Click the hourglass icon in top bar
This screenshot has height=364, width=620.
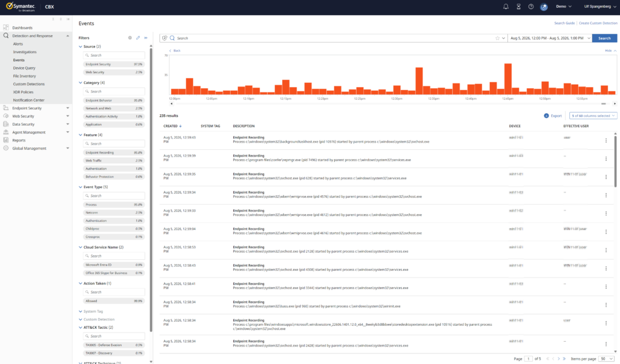click(x=518, y=6)
